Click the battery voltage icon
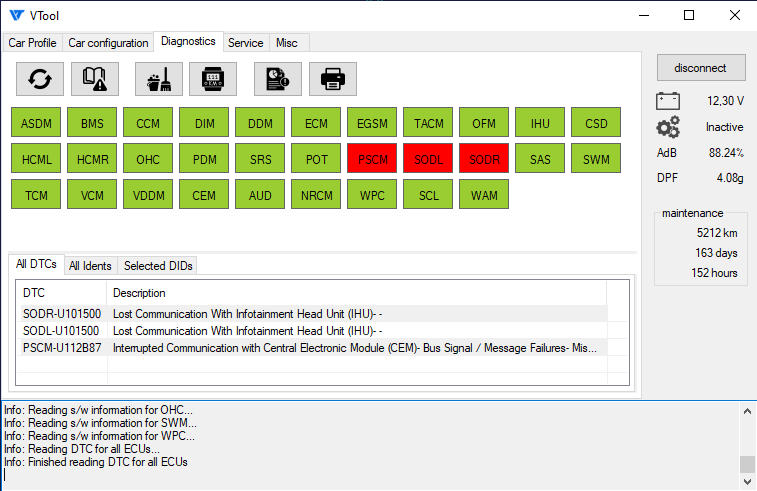This screenshot has height=491, width=757. (668, 101)
